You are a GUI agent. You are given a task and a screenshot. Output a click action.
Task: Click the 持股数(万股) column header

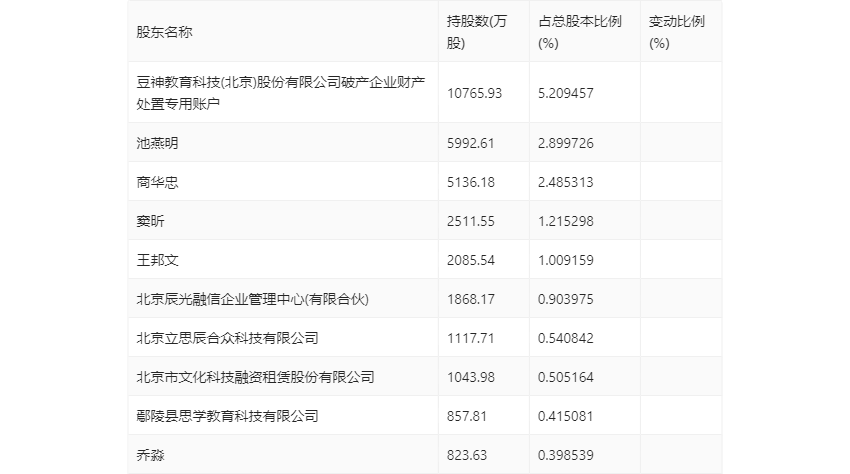[476, 32]
